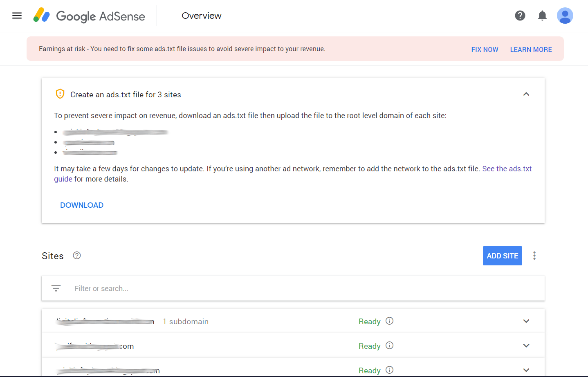Click LEARN MORE in the earnings alert
Screen dimensions: 588x377
coord(531,49)
